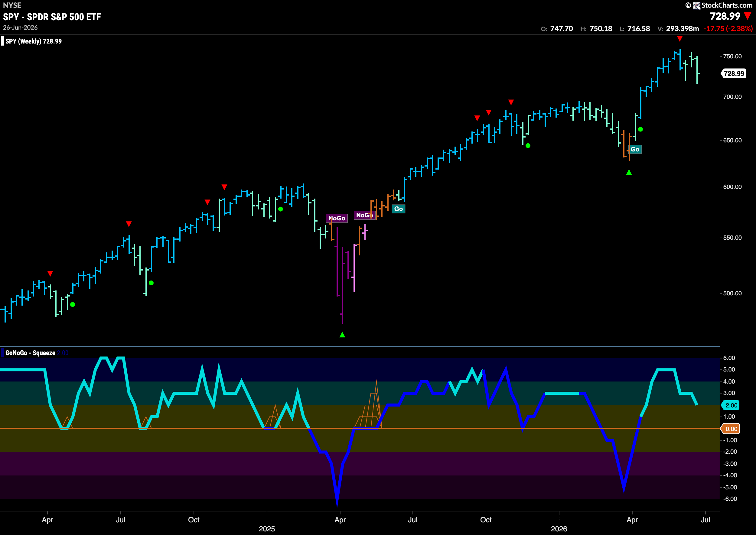The width and height of the screenshot is (756, 535).
Task: Click the high value 750.18
Action: click(601, 29)
